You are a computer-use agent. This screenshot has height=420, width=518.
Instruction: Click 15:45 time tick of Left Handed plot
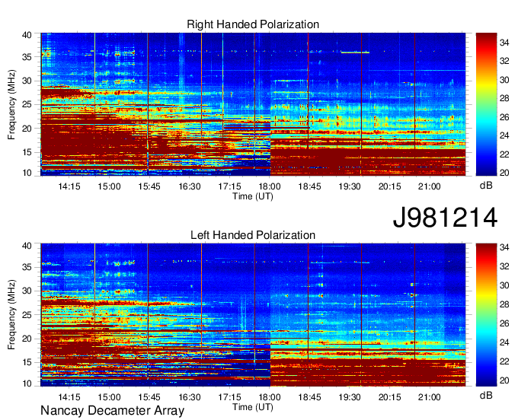149,397
